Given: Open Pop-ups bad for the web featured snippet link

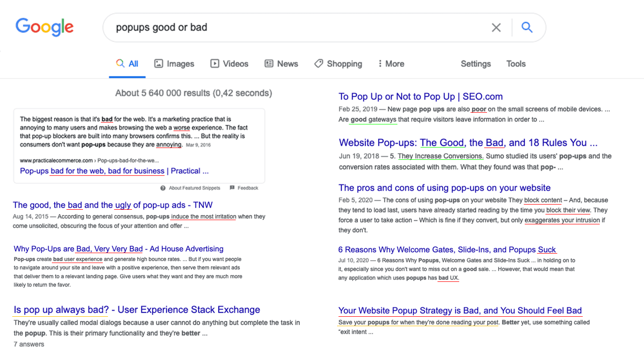Looking at the screenshot, I should (114, 171).
